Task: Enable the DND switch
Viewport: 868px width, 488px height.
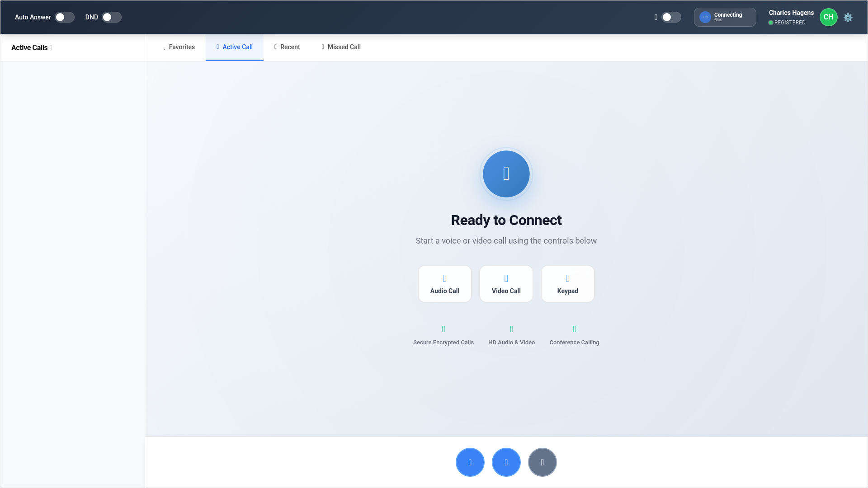Action: coord(112,17)
